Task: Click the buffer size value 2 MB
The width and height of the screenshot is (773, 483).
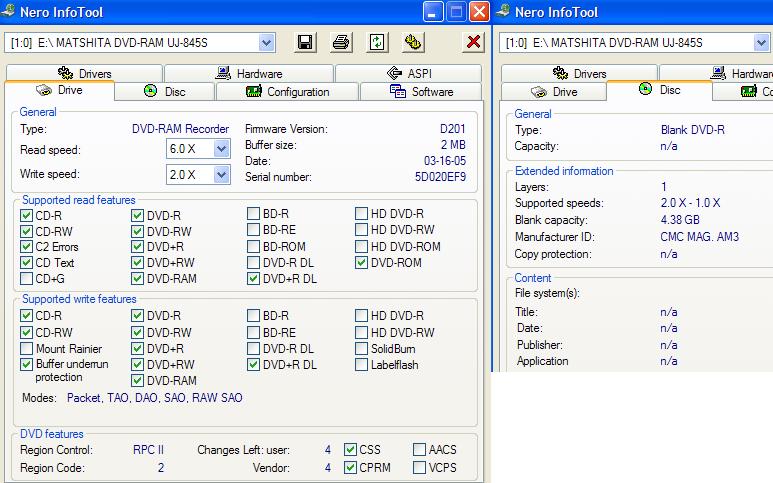Action: tap(453, 144)
